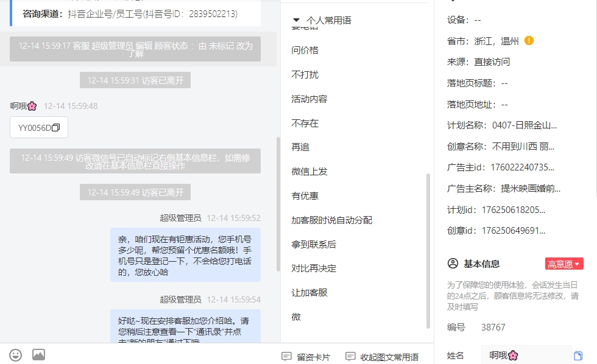
Task: Choose the 活动内容 quick phrase
Action: [x=309, y=99]
